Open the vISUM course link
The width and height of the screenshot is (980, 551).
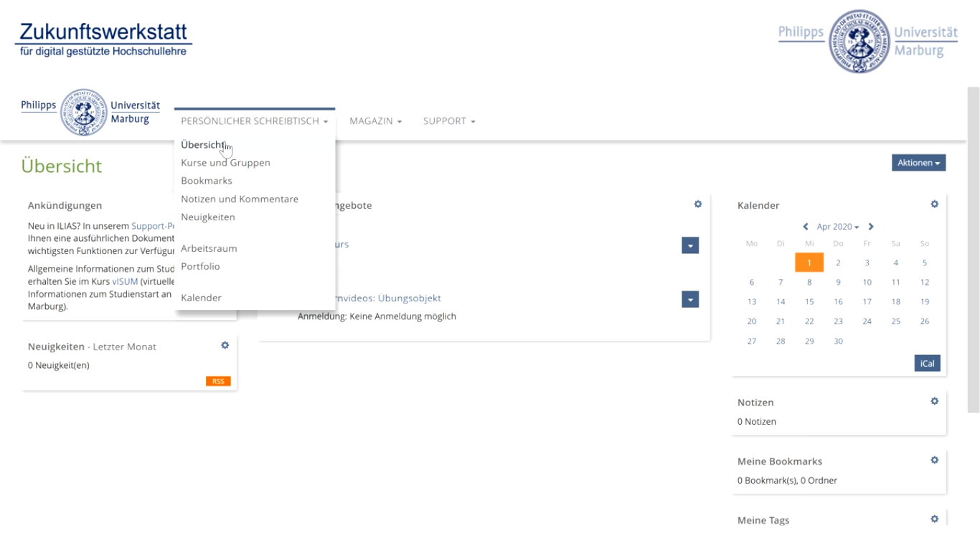[x=125, y=282]
